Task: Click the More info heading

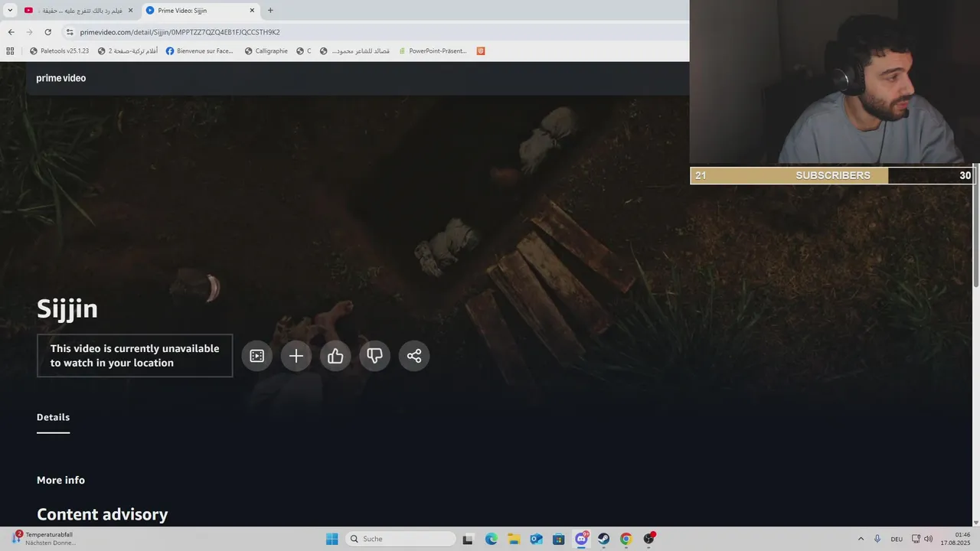Action: [60, 480]
